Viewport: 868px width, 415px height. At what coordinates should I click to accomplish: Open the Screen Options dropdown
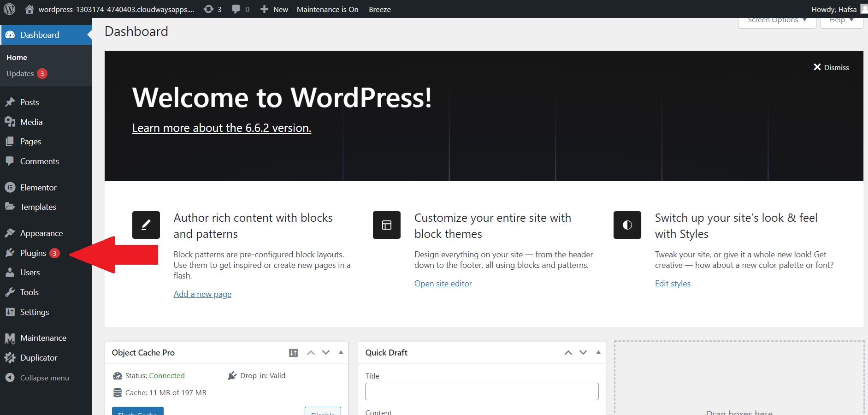[x=776, y=20]
